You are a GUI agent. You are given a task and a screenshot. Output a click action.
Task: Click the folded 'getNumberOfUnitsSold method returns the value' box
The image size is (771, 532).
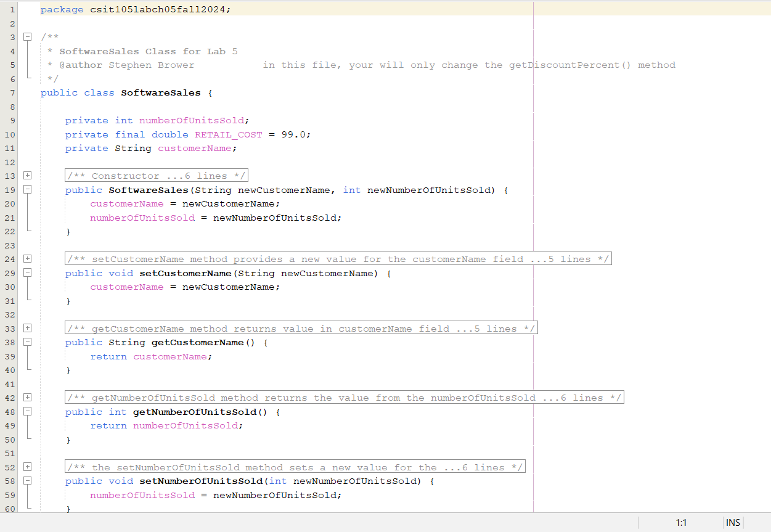(x=345, y=398)
